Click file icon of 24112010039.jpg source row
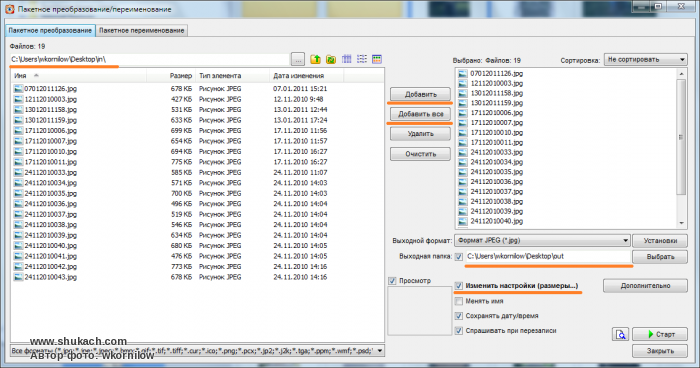Screen dimensions: 700x368 point(18,235)
